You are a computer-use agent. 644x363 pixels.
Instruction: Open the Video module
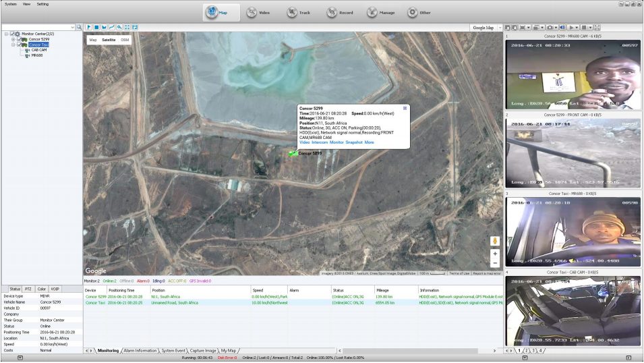coord(258,13)
